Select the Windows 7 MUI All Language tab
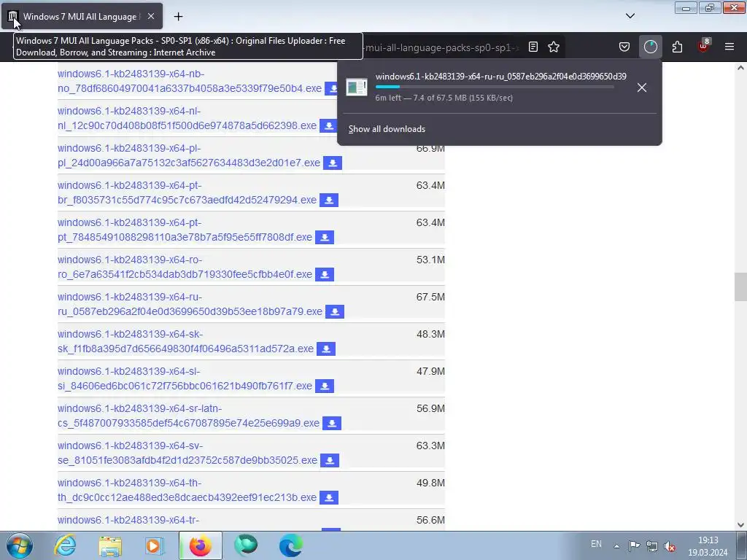This screenshot has height=560, width=747. point(82,17)
